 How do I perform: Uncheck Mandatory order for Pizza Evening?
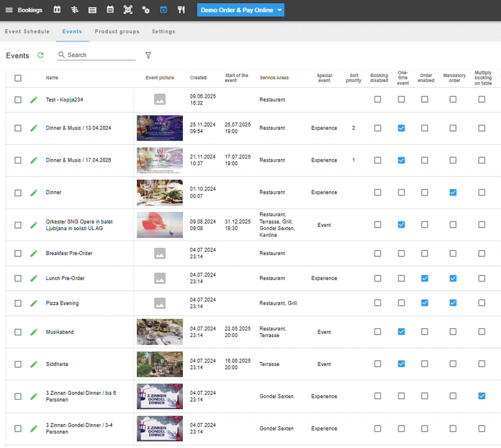point(453,303)
